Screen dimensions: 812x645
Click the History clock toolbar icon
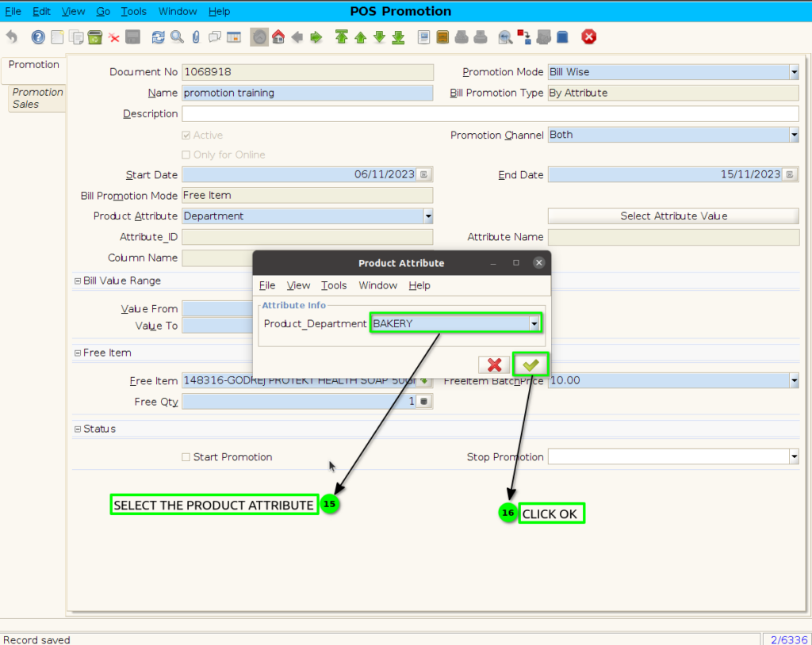tap(259, 36)
